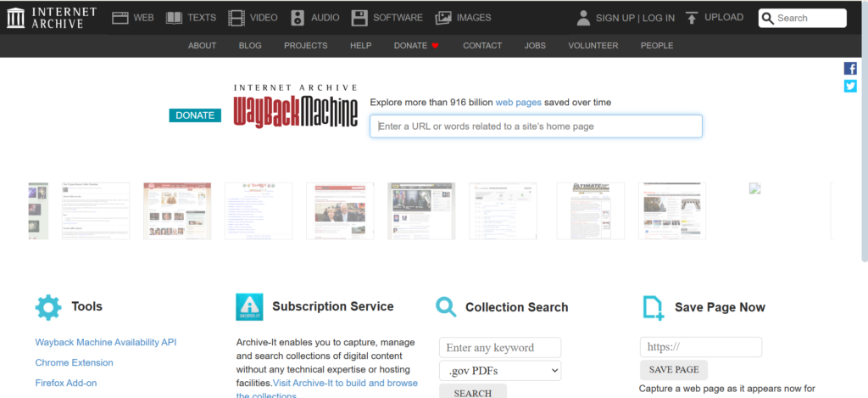Image resolution: width=868 pixels, height=398 pixels.
Task: Open the Web section icon
Action: [120, 18]
